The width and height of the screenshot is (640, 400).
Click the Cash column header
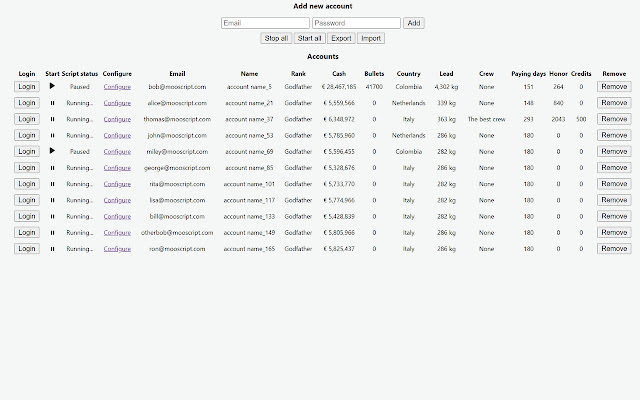[x=339, y=74]
